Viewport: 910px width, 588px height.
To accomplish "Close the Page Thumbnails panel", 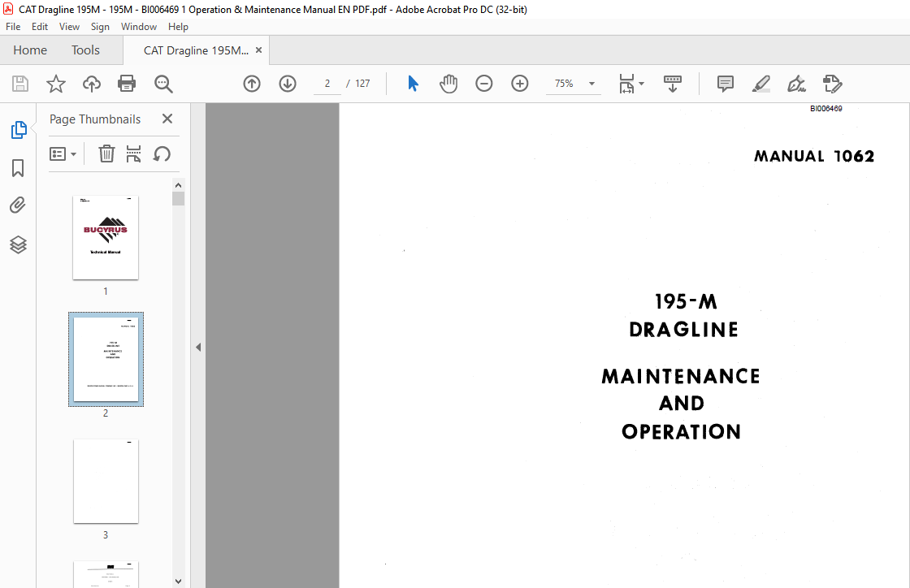I will [x=167, y=119].
